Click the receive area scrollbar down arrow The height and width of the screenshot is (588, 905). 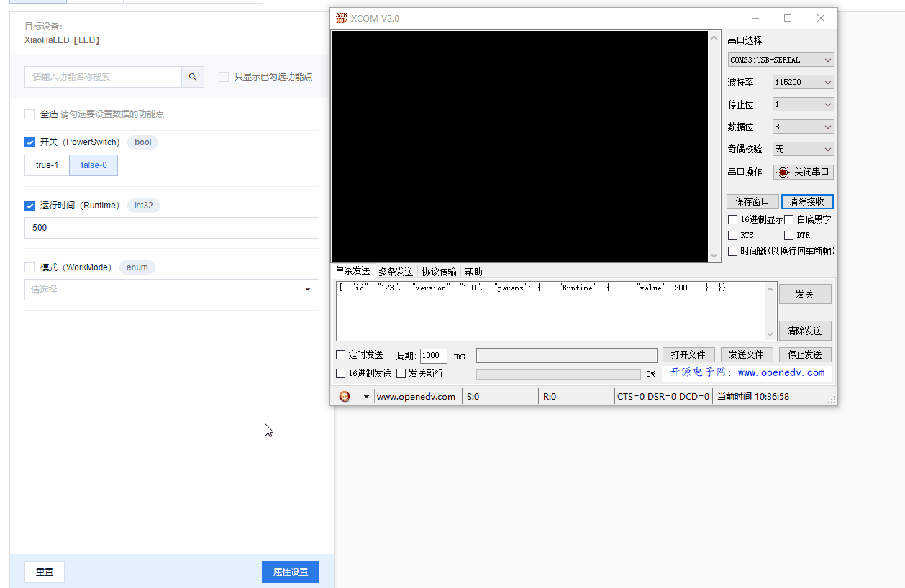point(714,255)
